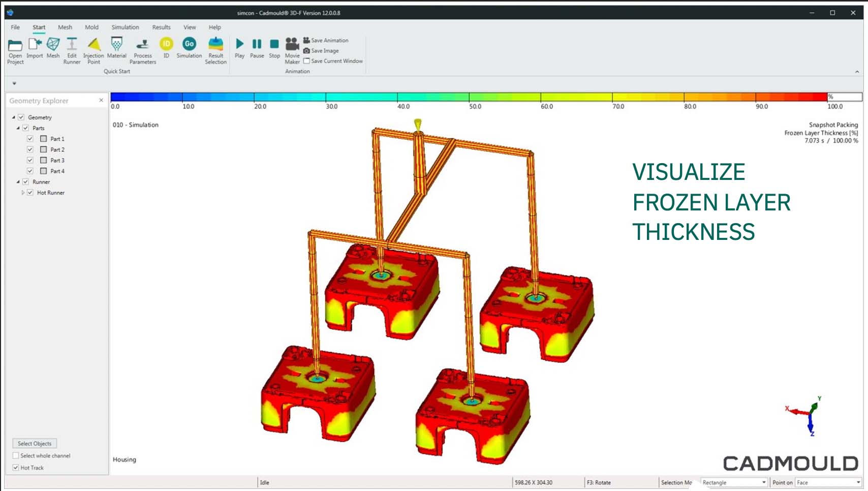
Task: Collapse the Runner tree node
Action: click(x=18, y=182)
